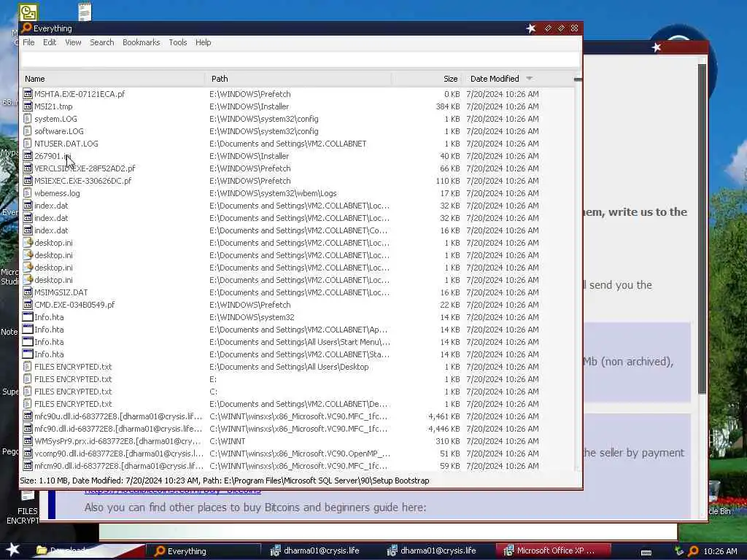Click the CMD.EXE-034B0549.pf file icon
Image resolution: width=747 pixels, height=560 pixels.
coord(28,304)
